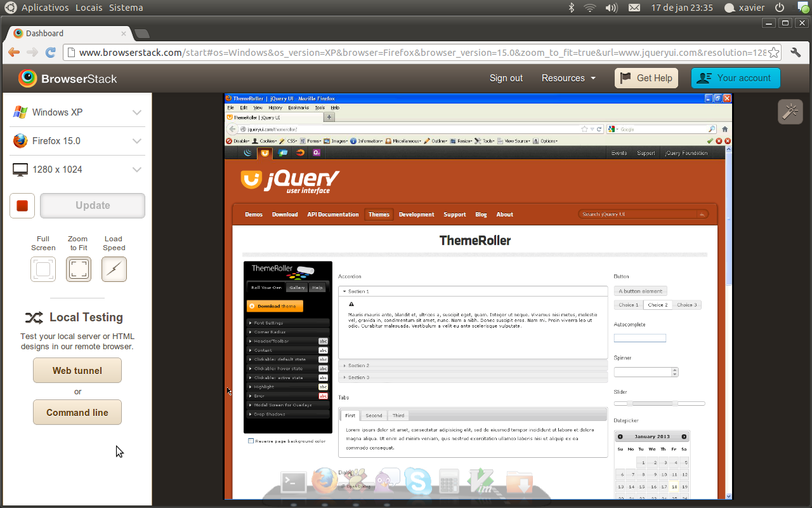This screenshot has height=508, width=812.
Task: Toggle the Full Screen icon
Action: [43, 269]
